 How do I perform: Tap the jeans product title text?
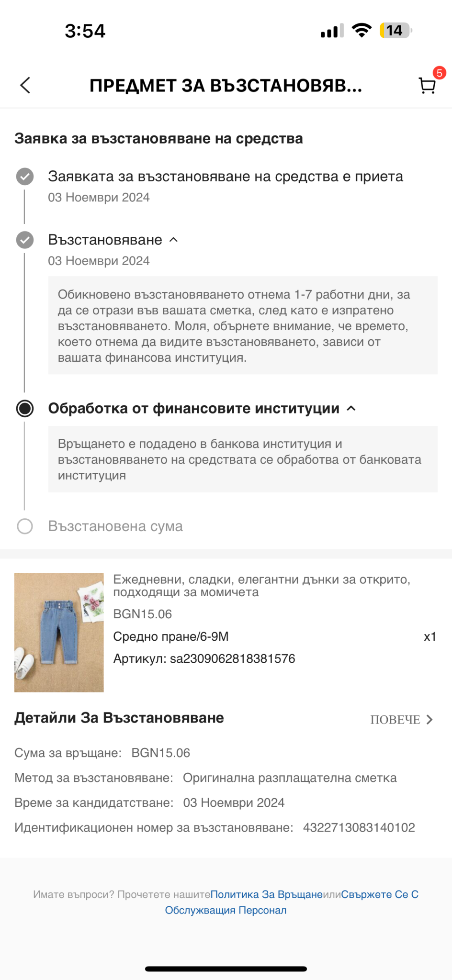pyautogui.click(x=261, y=586)
